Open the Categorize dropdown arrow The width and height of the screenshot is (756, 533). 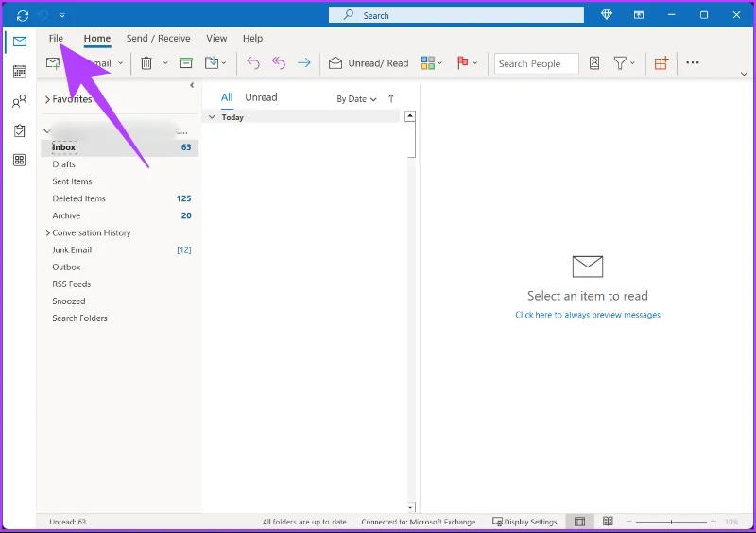point(439,63)
